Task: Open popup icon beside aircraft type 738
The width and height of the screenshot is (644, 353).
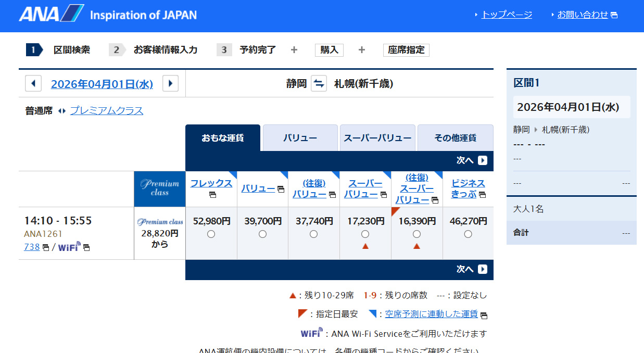Action: point(46,247)
